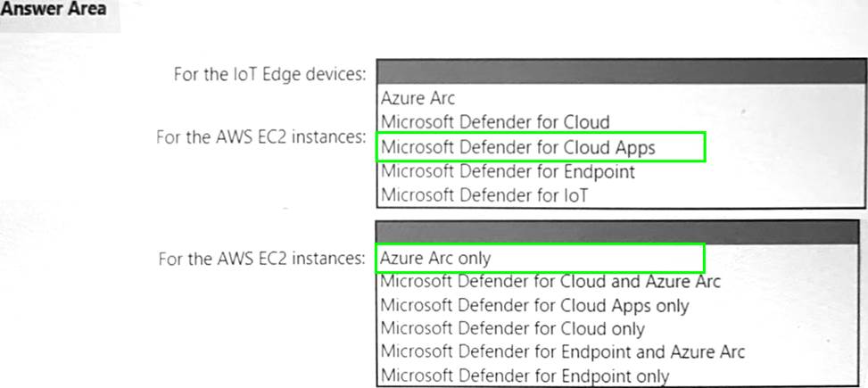Screen dimensions: 868x388
Task: Click the Answer Area heading
Action: [x=54, y=10]
